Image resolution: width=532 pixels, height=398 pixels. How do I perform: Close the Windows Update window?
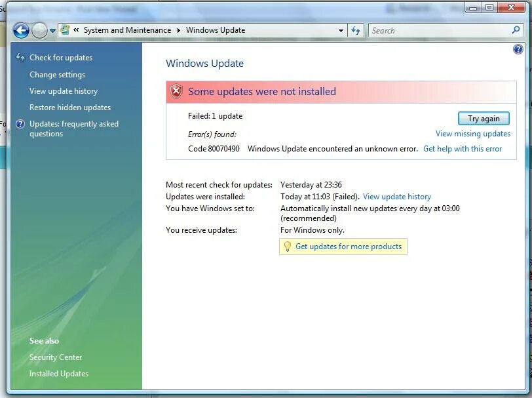511,7
